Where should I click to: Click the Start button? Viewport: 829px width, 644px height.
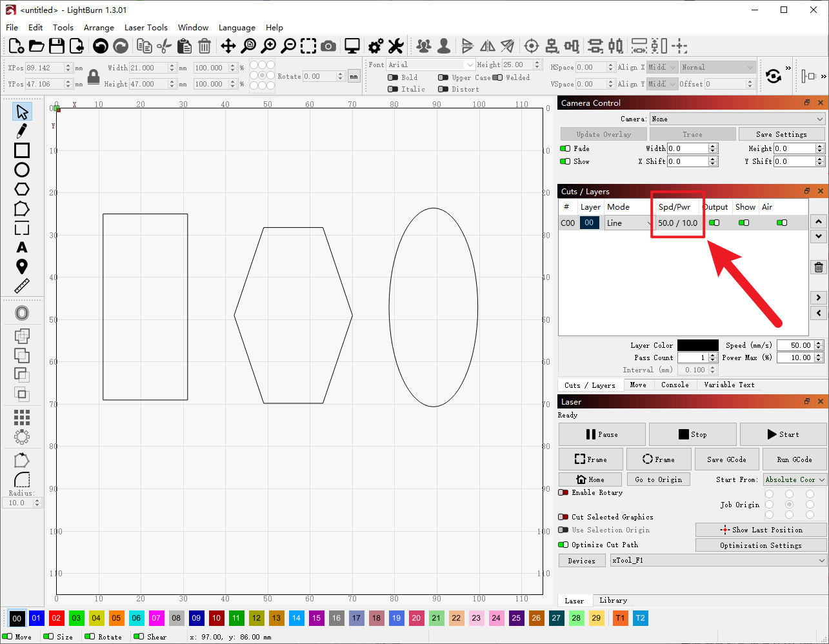(x=783, y=434)
